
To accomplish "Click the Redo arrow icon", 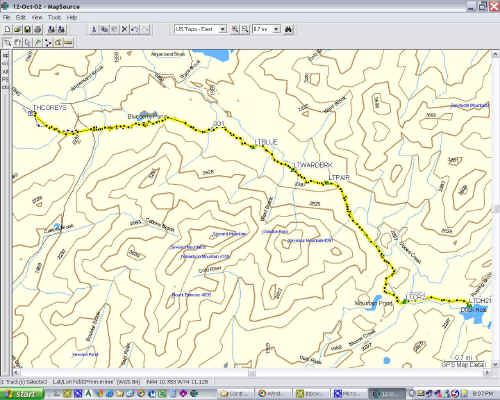I will coord(145,29).
